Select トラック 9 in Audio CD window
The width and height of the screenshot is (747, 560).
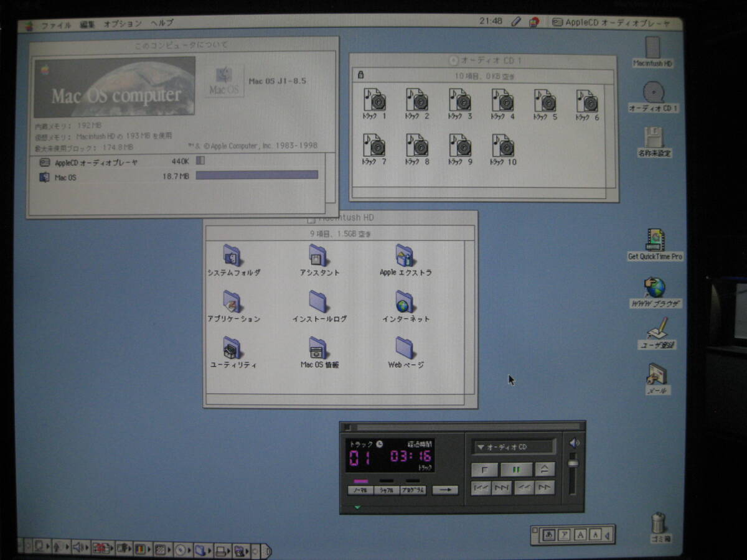(x=460, y=149)
